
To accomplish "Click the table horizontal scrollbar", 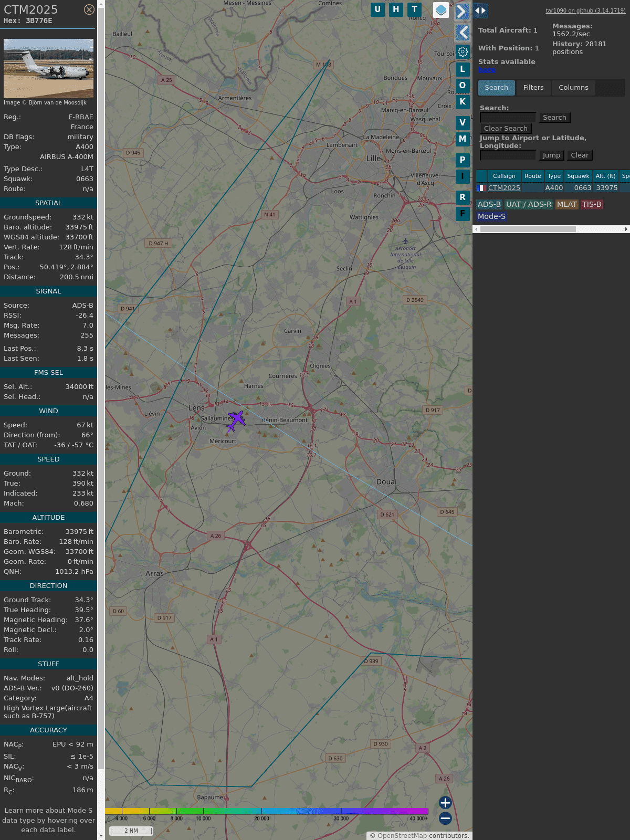I will [528, 229].
